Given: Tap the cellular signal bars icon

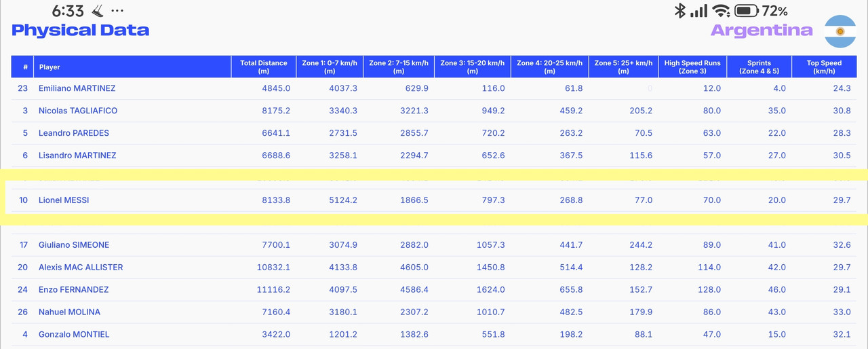Looking at the screenshot, I should coord(698,11).
